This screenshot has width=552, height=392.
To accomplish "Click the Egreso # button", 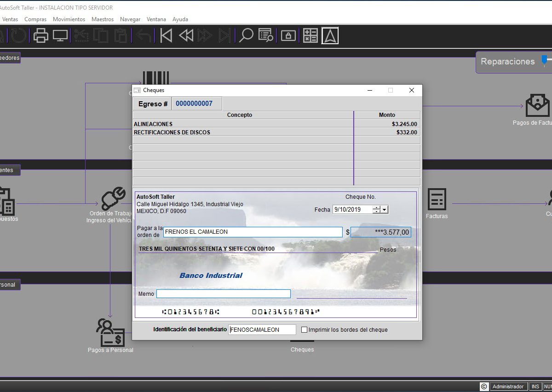I will [152, 104].
